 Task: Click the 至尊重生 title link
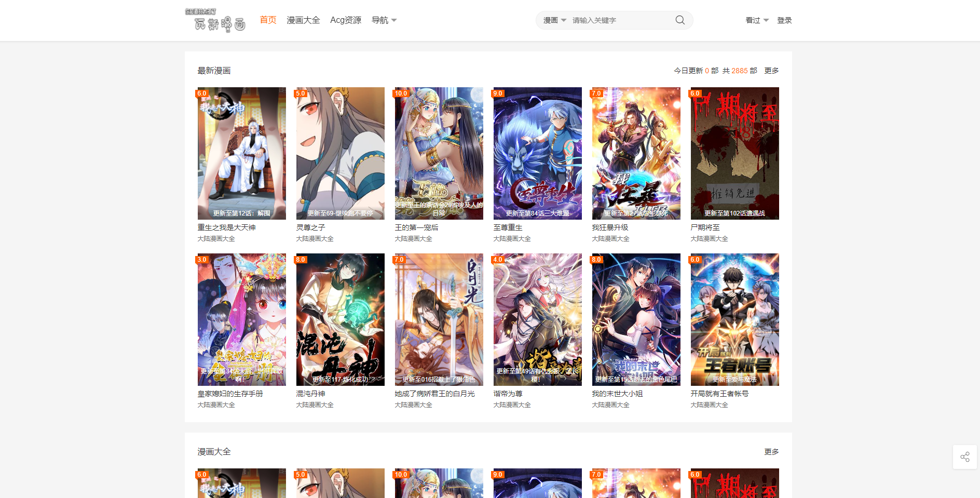[508, 227]
